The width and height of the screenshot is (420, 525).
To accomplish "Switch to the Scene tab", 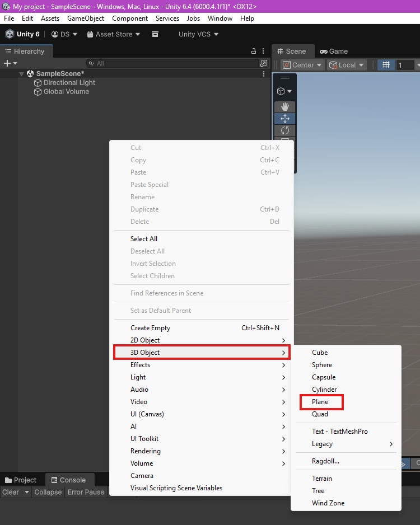I will (x=292, y=51).
